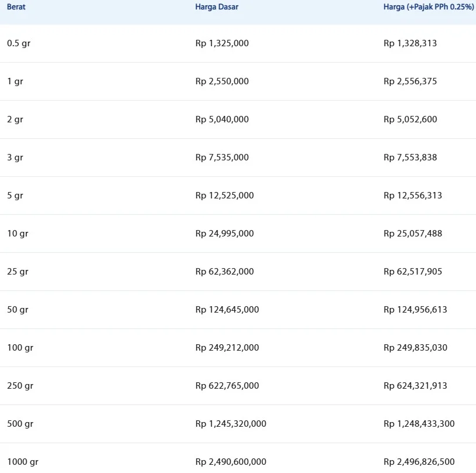Select base price Rp 622,765,000
476x473 pixels.
(227, 386)
